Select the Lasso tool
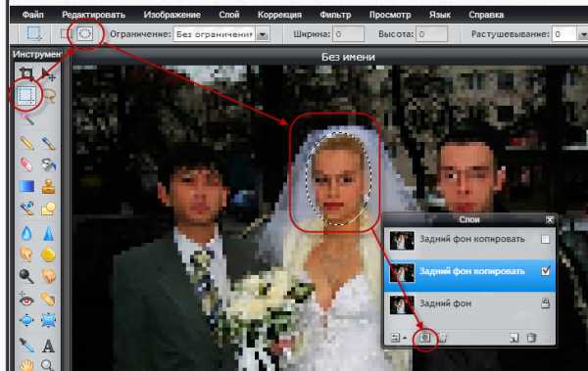588x371 pixels. 49,96
